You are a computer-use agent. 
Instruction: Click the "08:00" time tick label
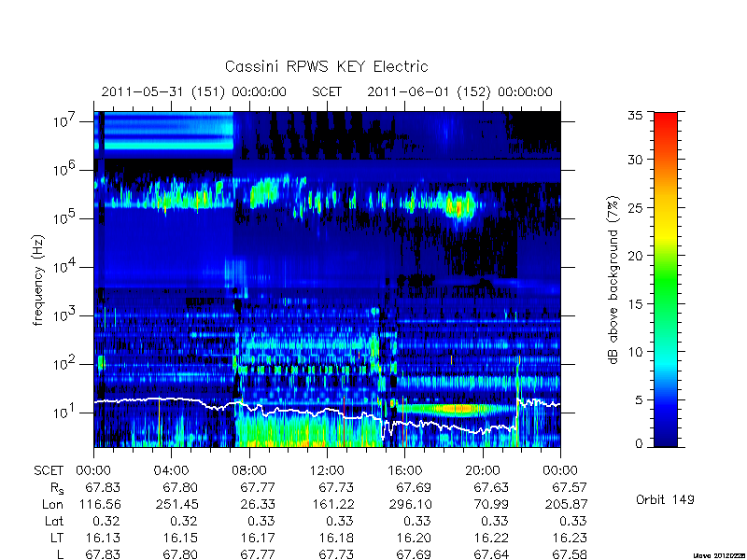[x=249, y=470]
